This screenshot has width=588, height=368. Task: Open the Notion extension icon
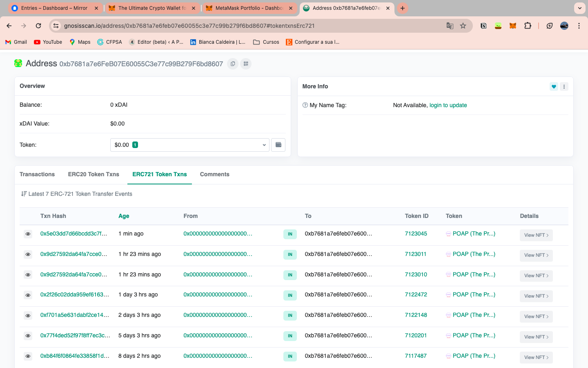tap(483, 26)
